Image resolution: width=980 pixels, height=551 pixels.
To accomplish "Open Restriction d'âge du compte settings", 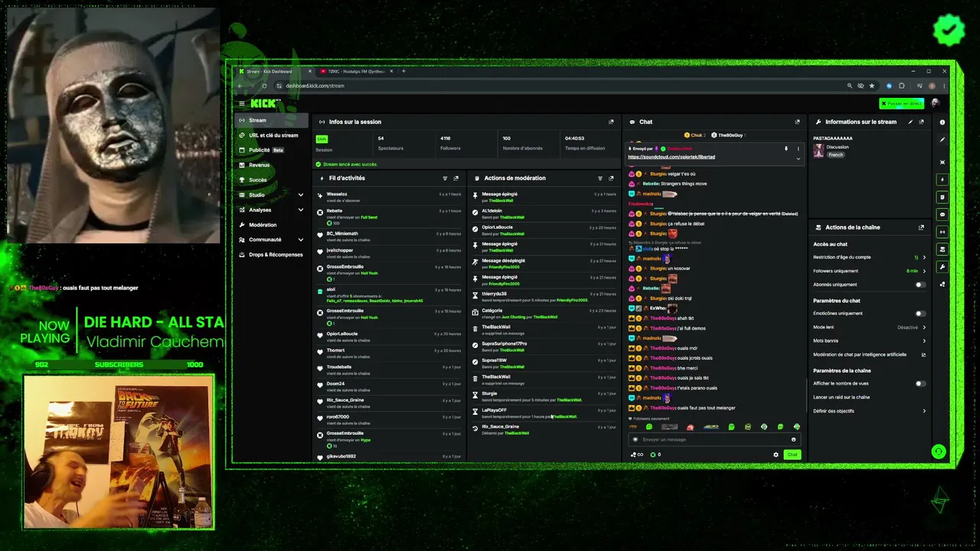I will click(870, 257).
